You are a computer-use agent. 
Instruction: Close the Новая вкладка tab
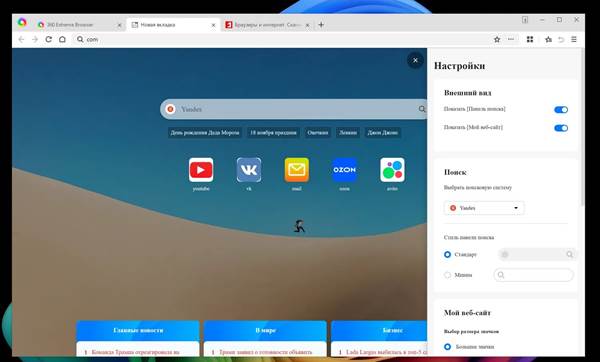214,25
